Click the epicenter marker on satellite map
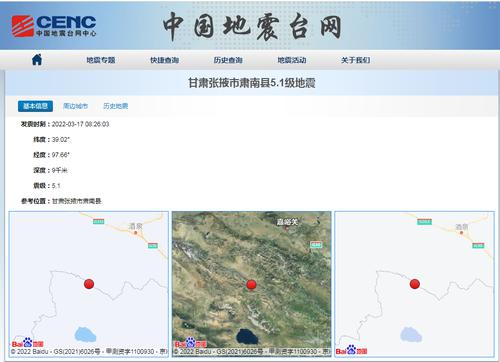Image resolution: width=500 pixels, height=362 pixels. coord(251,285)
